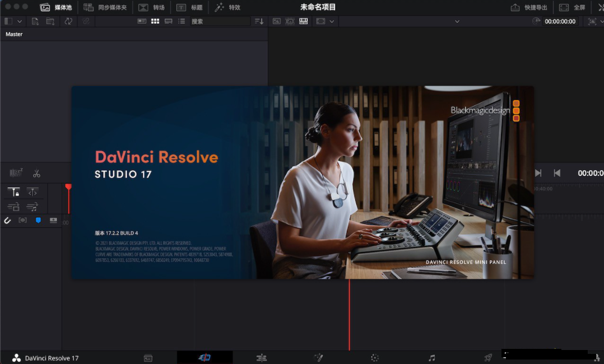Click the split clip scissors icon
The height and width of the screenshot is (364, 604).
[36, 174]
